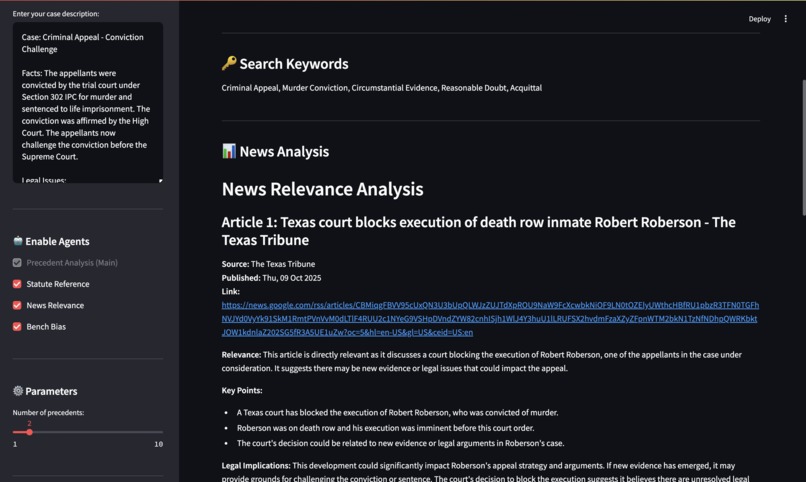Click the Search Keywords heading

(294, 64)
